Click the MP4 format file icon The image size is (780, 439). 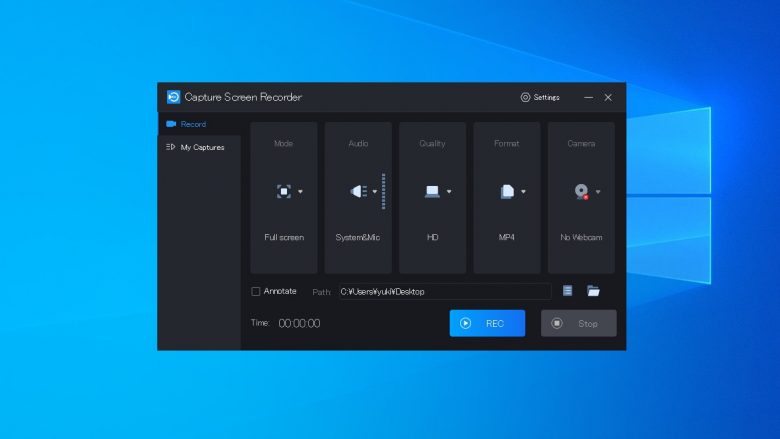coord(507,191)
